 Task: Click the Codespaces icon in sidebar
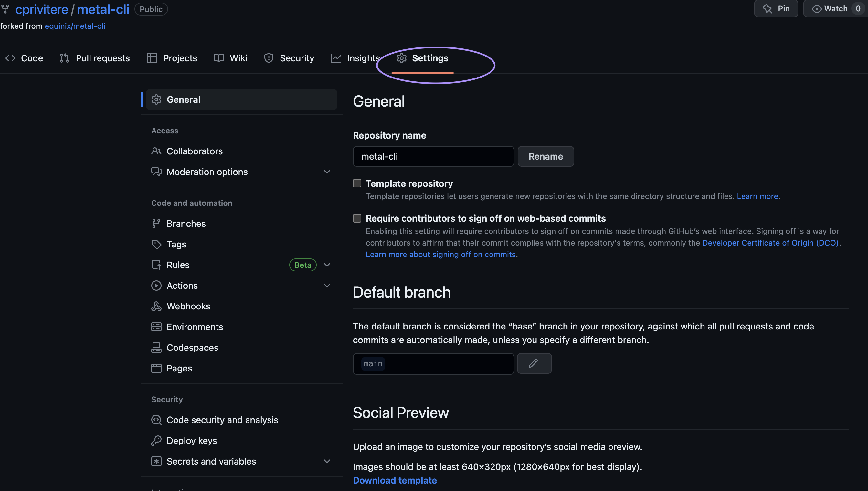click(x=156, y=348)
